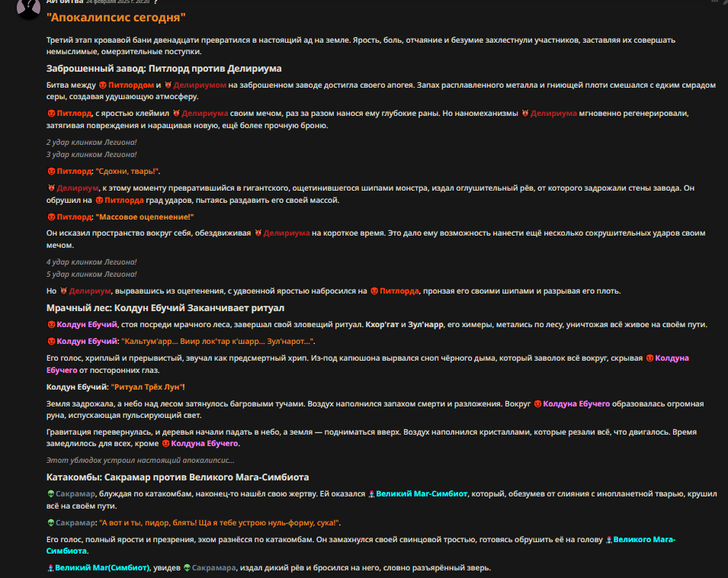This screenshot has height=578, width=728.
Task: Open the message author's avatar
Action: pos(28,8)
